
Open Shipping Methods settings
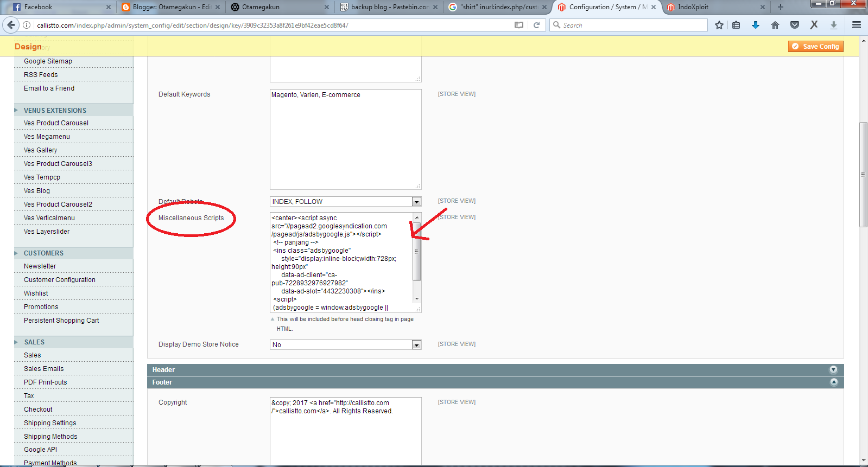[x=50, y=437]
